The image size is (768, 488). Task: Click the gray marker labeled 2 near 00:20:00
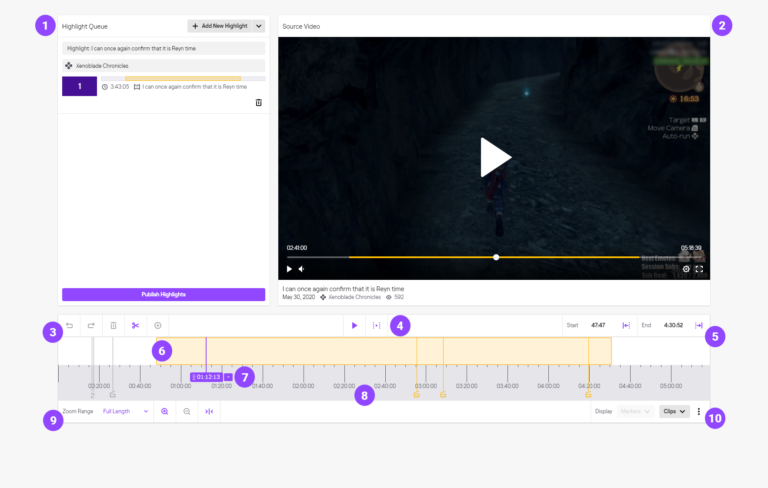pyautogui.click(x=92, y=395)
